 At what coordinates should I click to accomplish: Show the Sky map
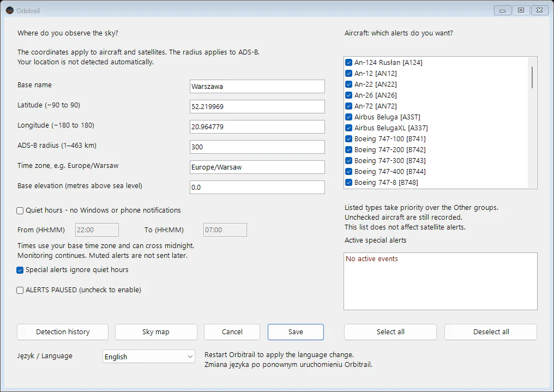tap(156, 332)
